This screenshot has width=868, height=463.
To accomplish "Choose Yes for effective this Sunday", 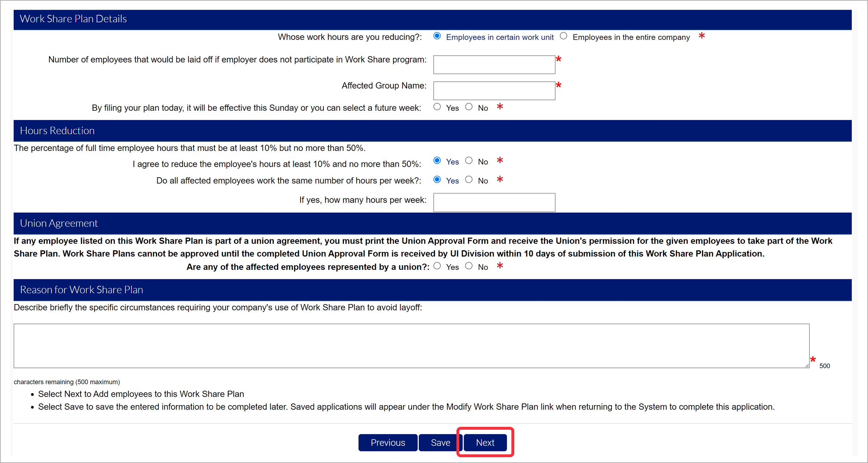I will point(437,107).
